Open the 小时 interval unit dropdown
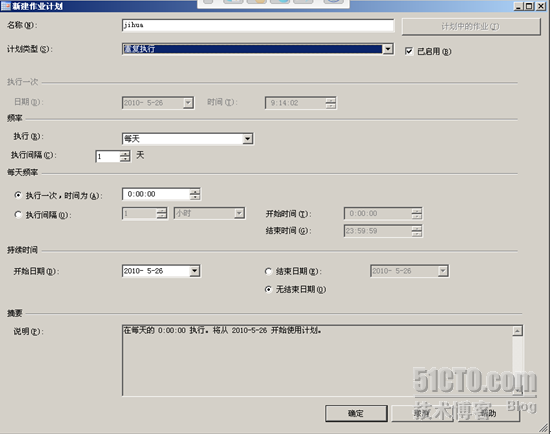The height and width of the screenshot is (434, 551). 239,213
